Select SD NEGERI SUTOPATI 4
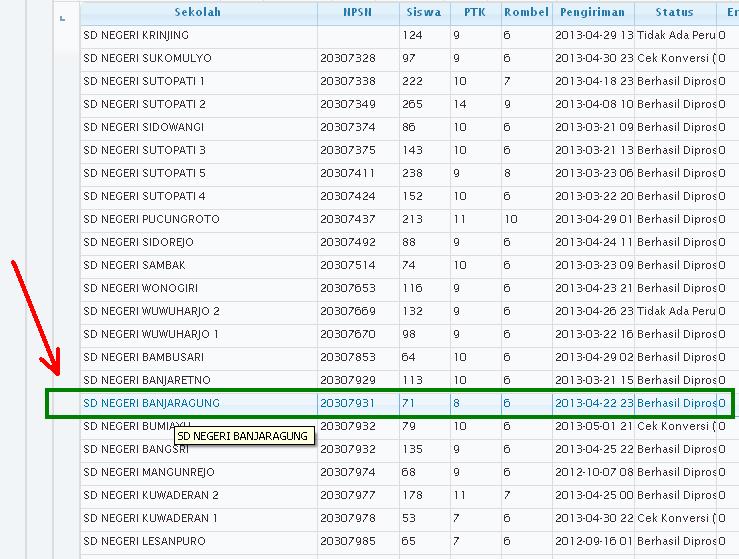The image size is (739, 559). point(145,197)
